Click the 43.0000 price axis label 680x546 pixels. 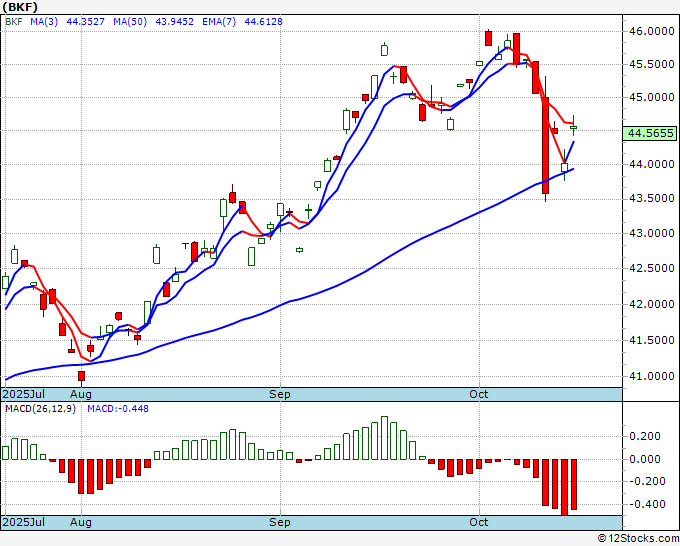point(652,233)
